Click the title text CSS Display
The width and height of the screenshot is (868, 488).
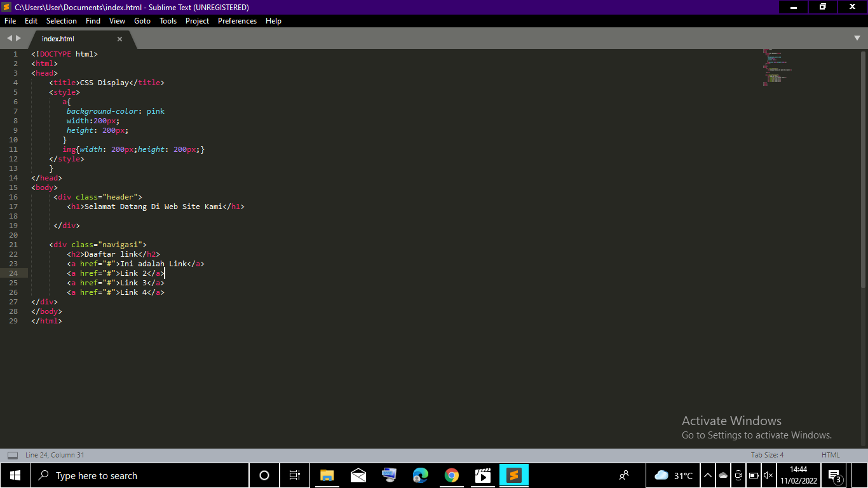104,83
